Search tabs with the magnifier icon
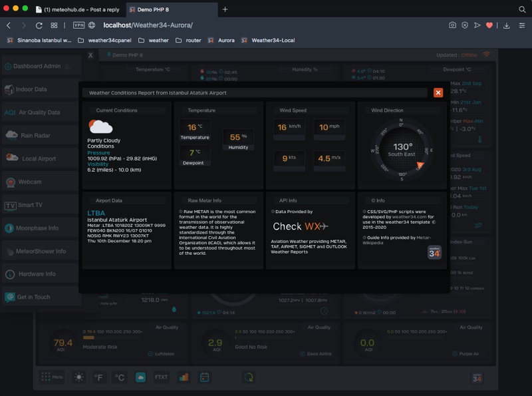 pyautogui.click(x=522, y=9)
